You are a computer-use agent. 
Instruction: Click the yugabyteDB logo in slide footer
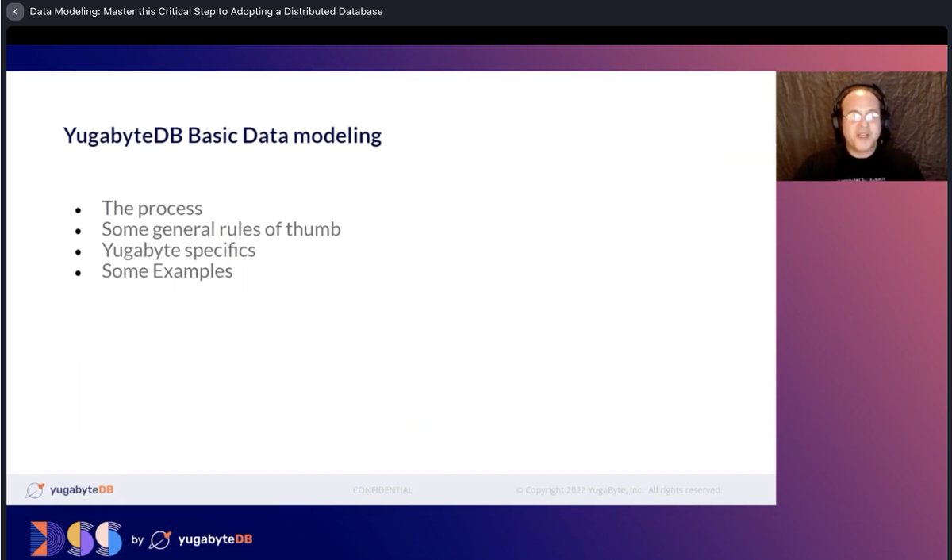[x=70, y=490]
